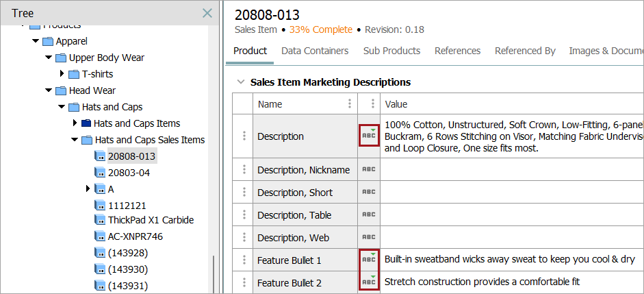This screenshot has height=294, width=644.
Task: Click the Hats and Caps Items folder icon
Action: [86, 123]
